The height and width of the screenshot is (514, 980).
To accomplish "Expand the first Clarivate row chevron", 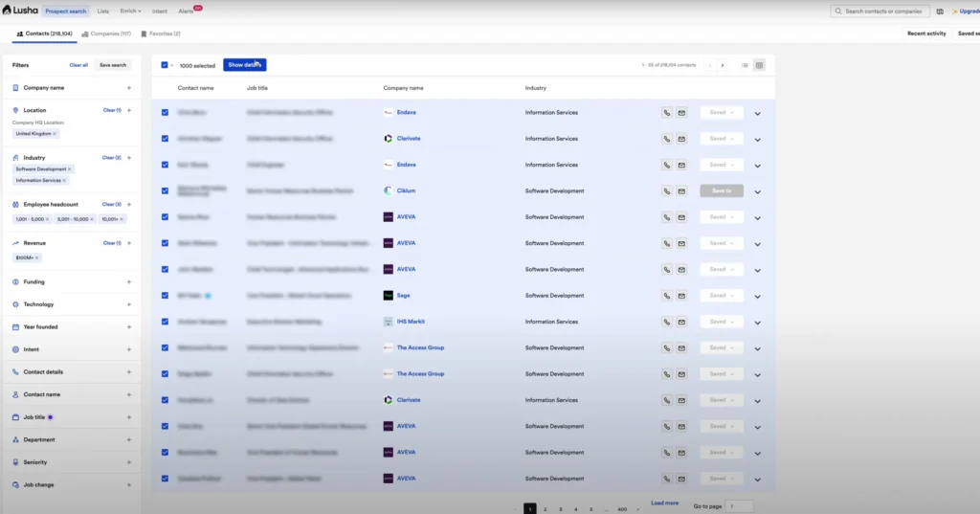I will [x=758, y=140].
